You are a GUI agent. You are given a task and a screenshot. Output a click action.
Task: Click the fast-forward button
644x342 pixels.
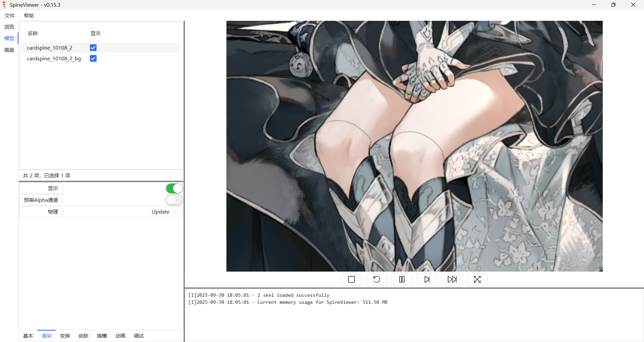coord(452,279)
